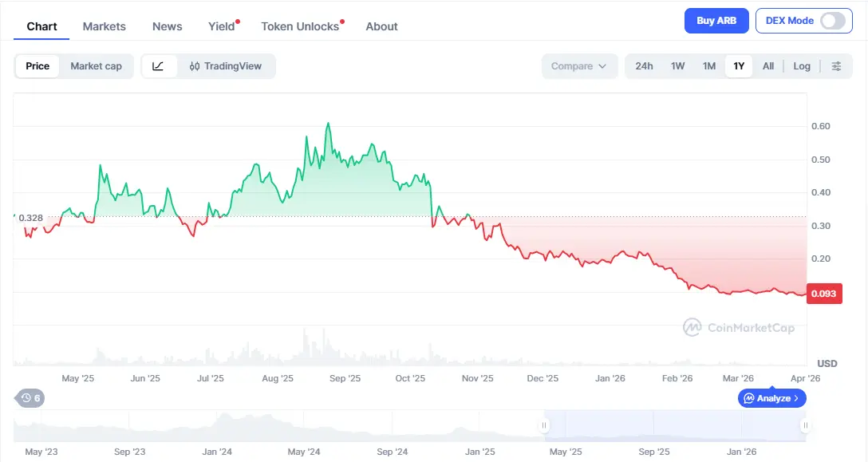Click the 0.093 current price label

click(x=823, y=294)
